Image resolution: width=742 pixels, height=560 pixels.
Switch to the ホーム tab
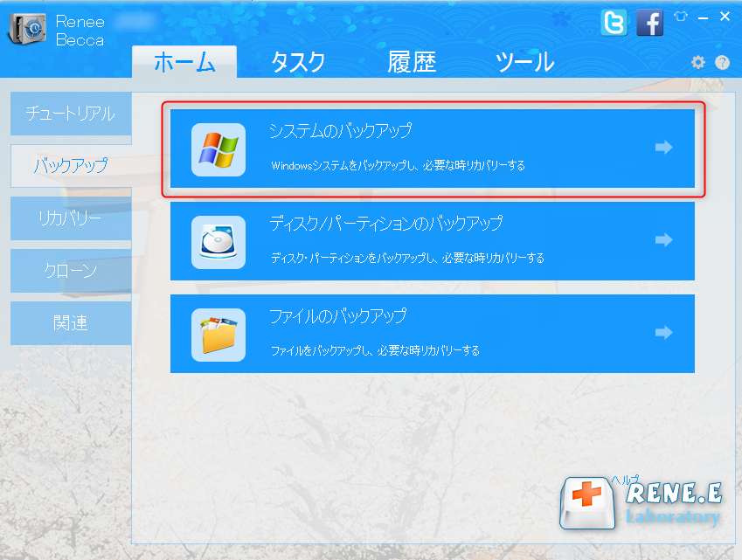click(x=184, y=61)
